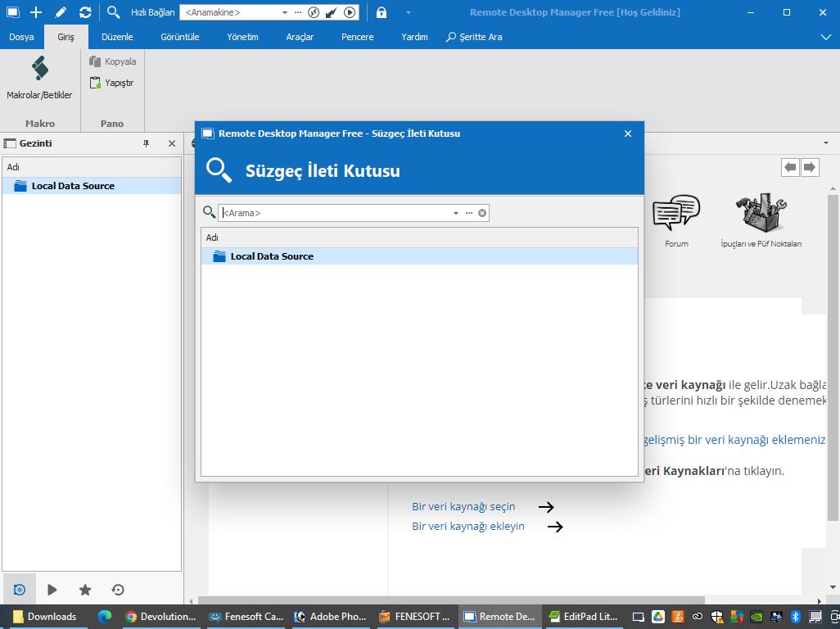The width and height of the screenshot is (840, 629).
Task: Click the Kopyala copy icon
Action: tap(95, 61)
